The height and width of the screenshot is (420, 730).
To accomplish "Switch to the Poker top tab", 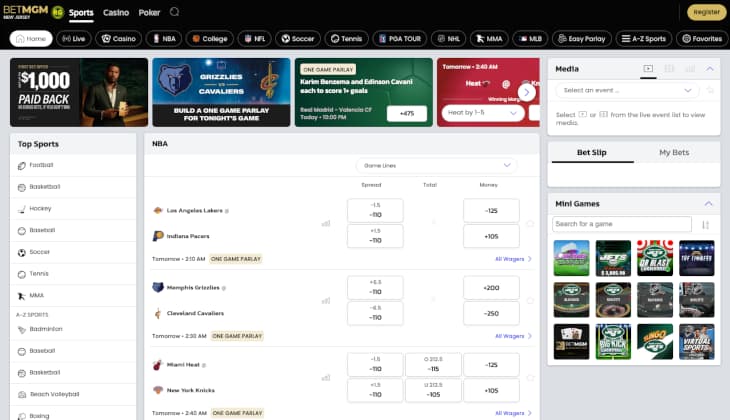I will tap(149, 13).
